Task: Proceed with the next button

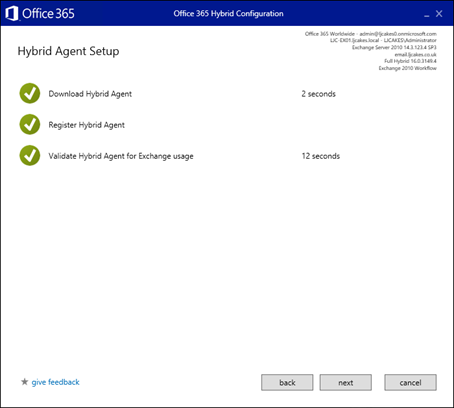Action: 345,382
